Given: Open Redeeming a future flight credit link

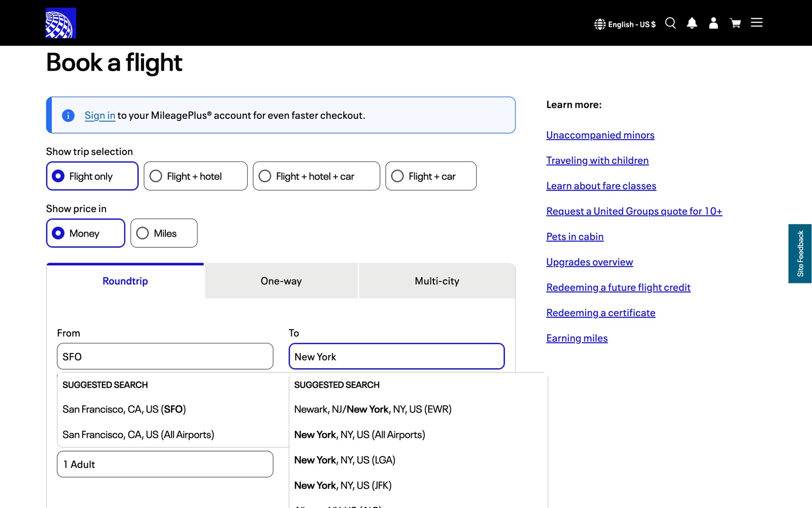Looking at the screenshot, I should point(619,288).
